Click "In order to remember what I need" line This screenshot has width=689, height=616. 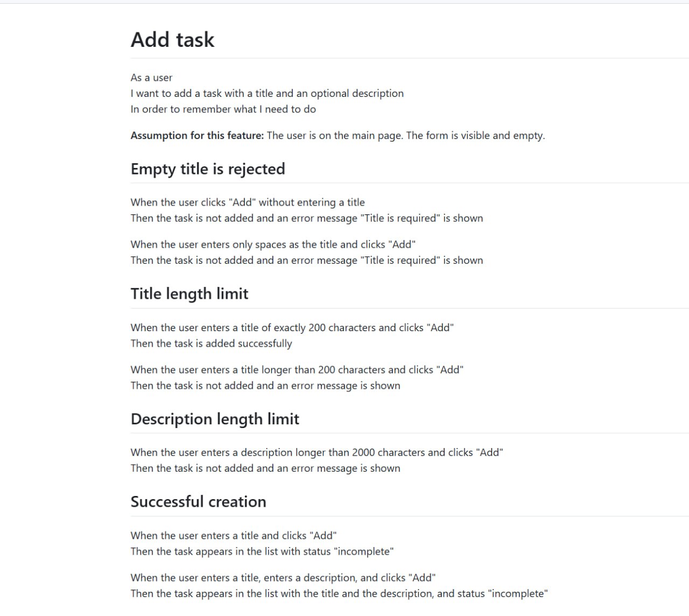[x=223, y=109]
